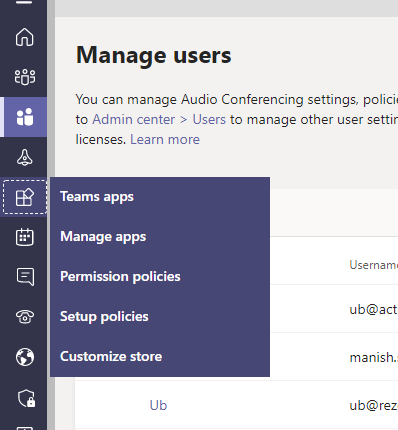Open the Learn more link

pyautogui.click(x=165, y=139)
